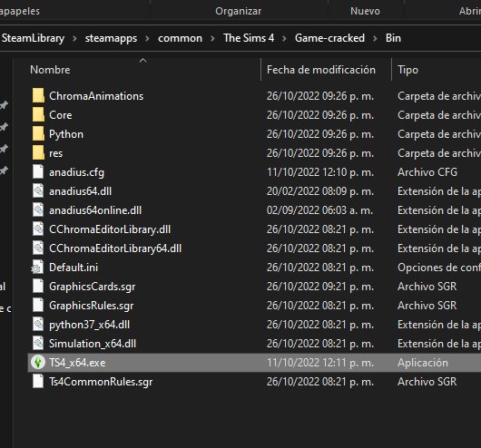Image resolution: width=481 pixels, height=448 pixels.
Task: Select the file name Simulation_x64.dll
Action: [x=93, y=344]
